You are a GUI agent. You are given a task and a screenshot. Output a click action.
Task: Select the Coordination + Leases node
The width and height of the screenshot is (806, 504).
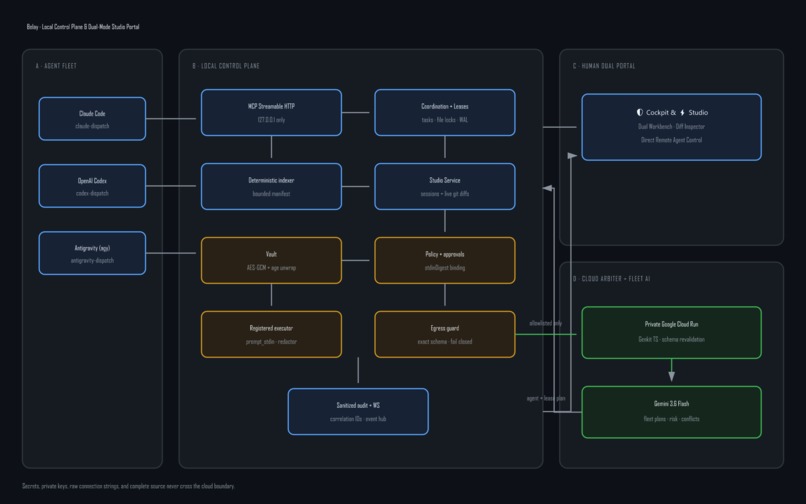pos(445,113)
